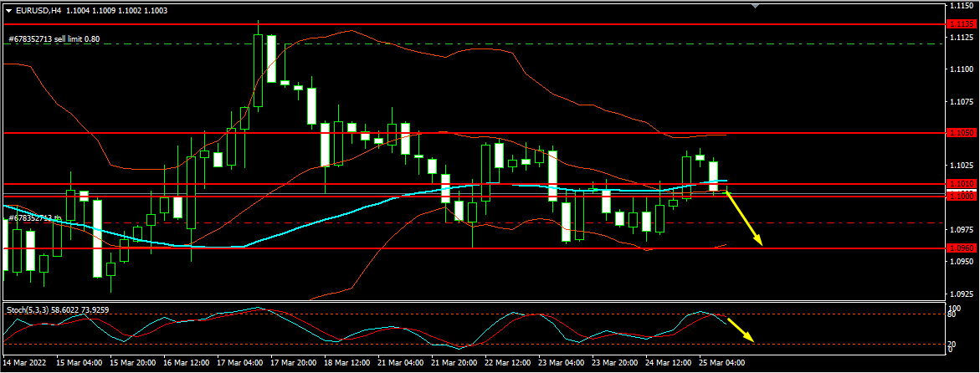Click the red 1.0960 price tag

click(x=959, y=248)
